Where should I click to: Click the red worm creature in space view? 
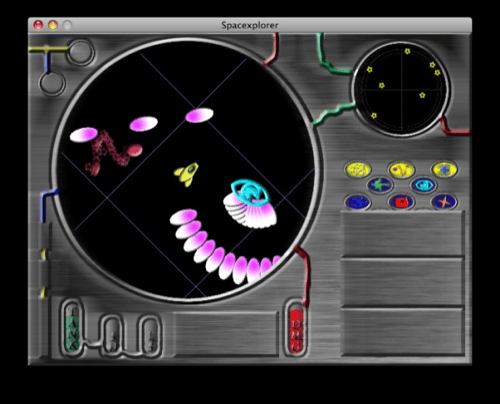113,153
